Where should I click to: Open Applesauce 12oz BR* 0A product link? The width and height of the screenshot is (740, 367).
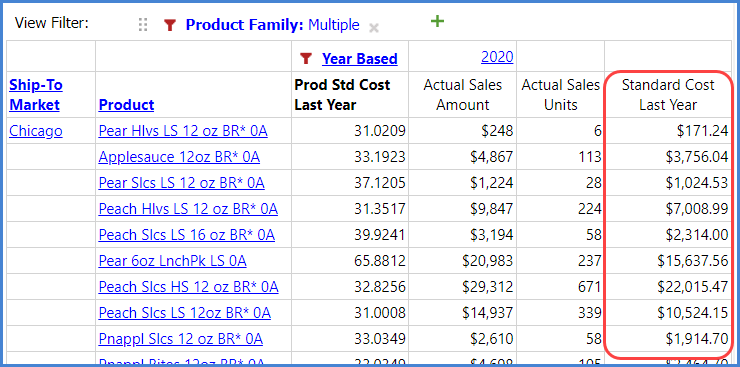pos(179,157)
